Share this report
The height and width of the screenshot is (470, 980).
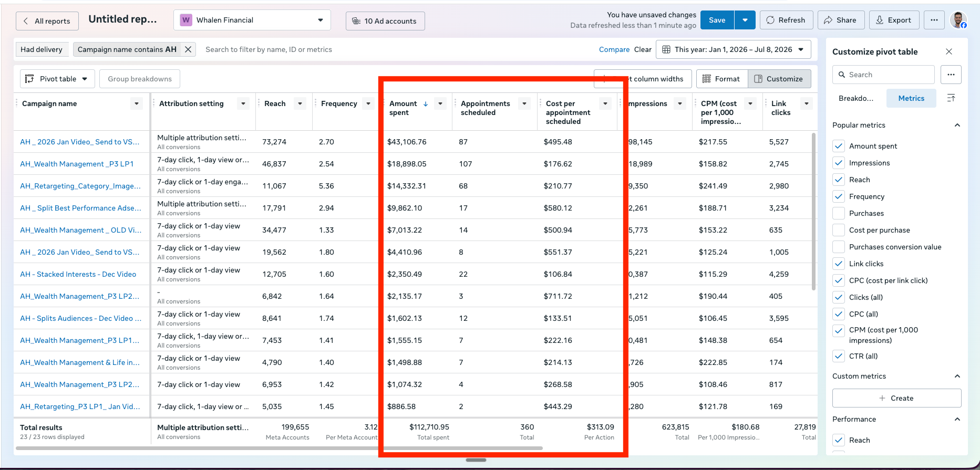tap(841, 20)
